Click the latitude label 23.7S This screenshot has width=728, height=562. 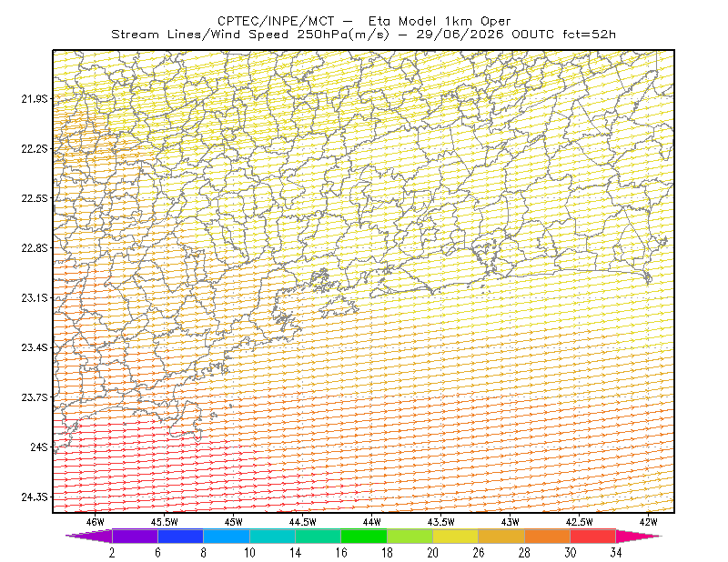click(35, 397)
